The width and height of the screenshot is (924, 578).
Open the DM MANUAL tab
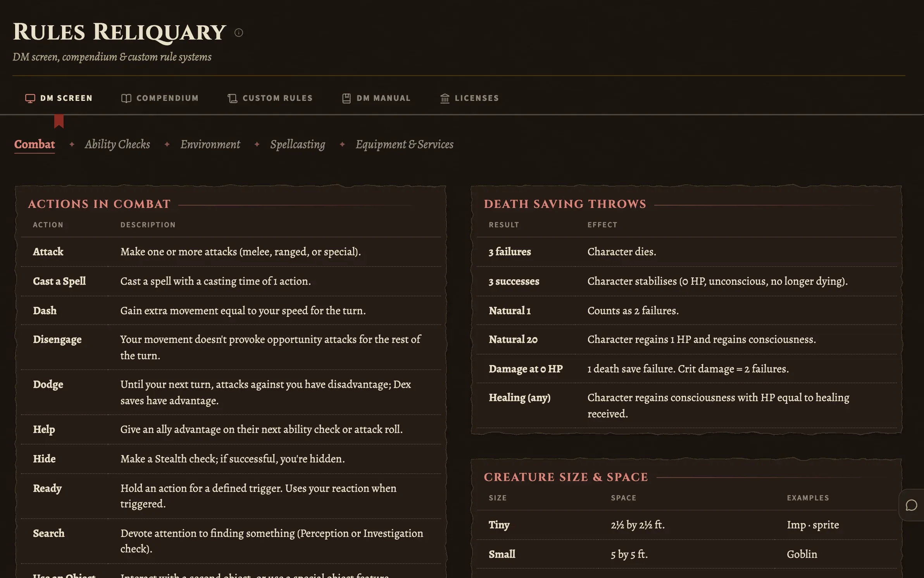[376, 99]
